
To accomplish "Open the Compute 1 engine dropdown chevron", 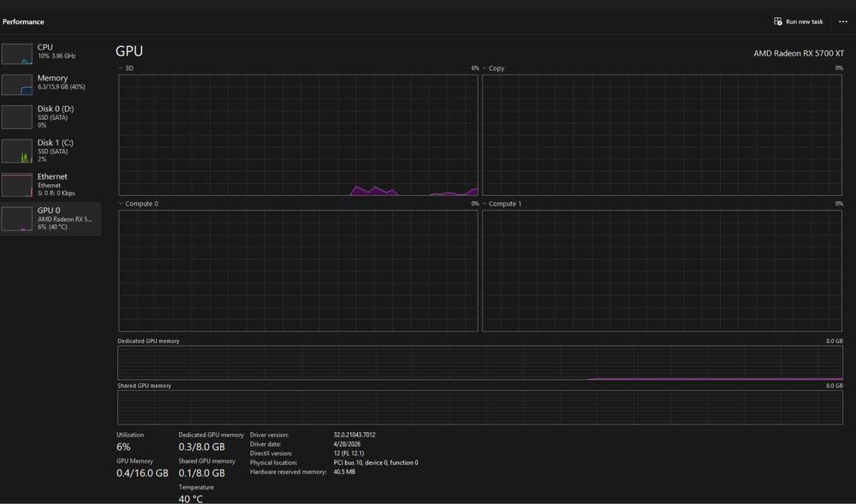I will tap(484, 204).
